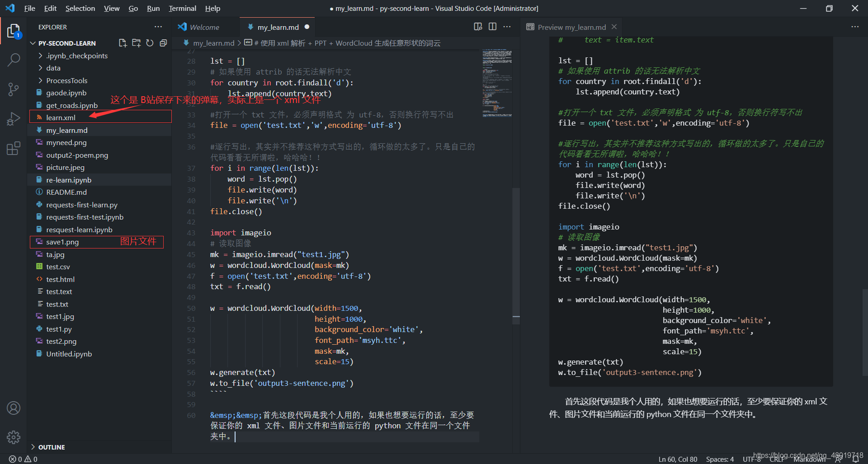This screenshot has height=464, width=868.
Task: Open Explorer views and more actions menu
Action: tap(158, 27)
